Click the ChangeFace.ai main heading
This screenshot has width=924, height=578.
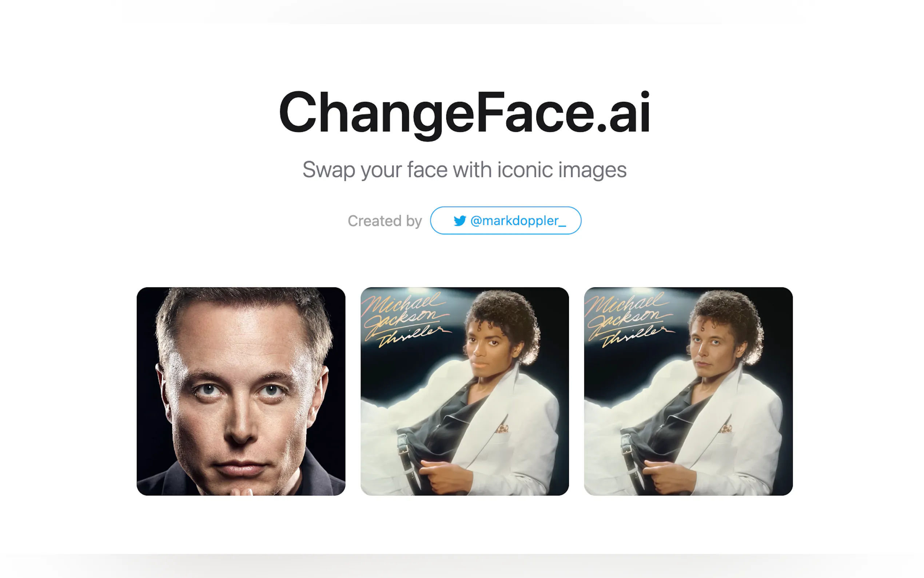[x=464, y=114]
